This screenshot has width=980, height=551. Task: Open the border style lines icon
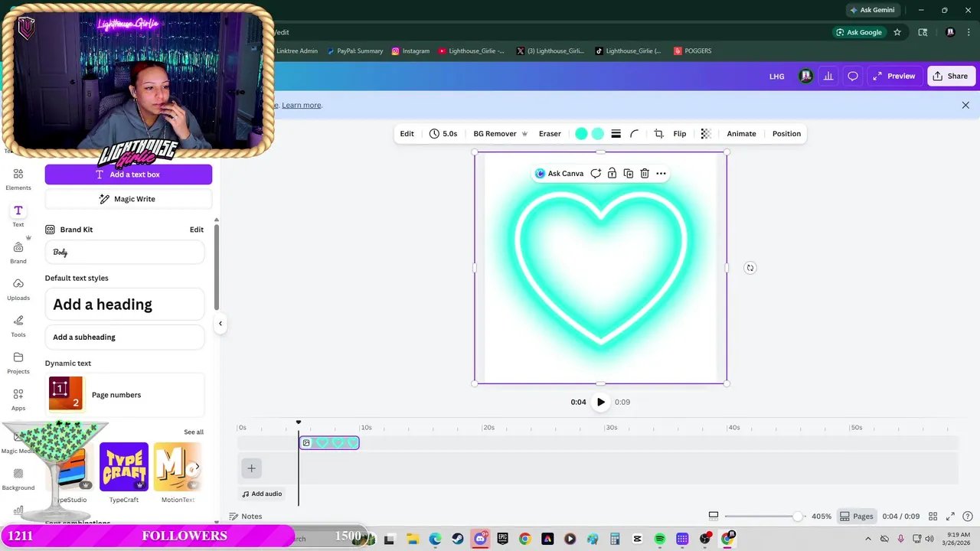click(x=616, y=134)
